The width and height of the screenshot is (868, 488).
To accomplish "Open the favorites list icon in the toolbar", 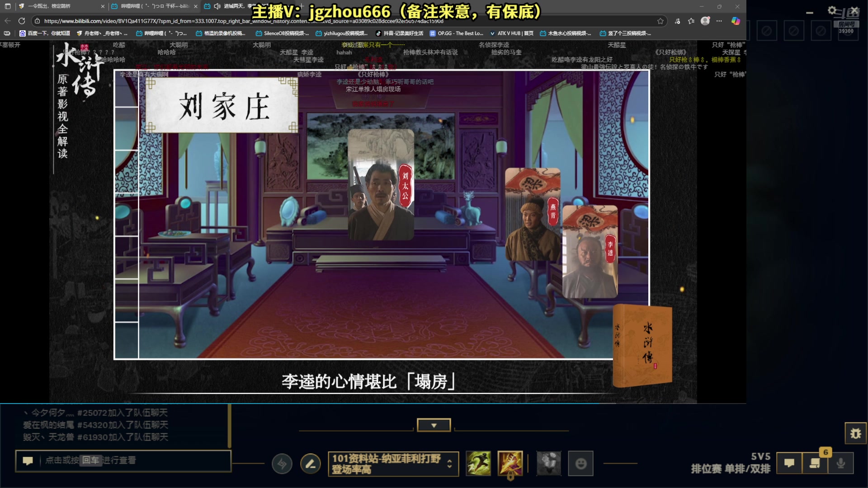I will pyautogui.click(x=691, y=21).
